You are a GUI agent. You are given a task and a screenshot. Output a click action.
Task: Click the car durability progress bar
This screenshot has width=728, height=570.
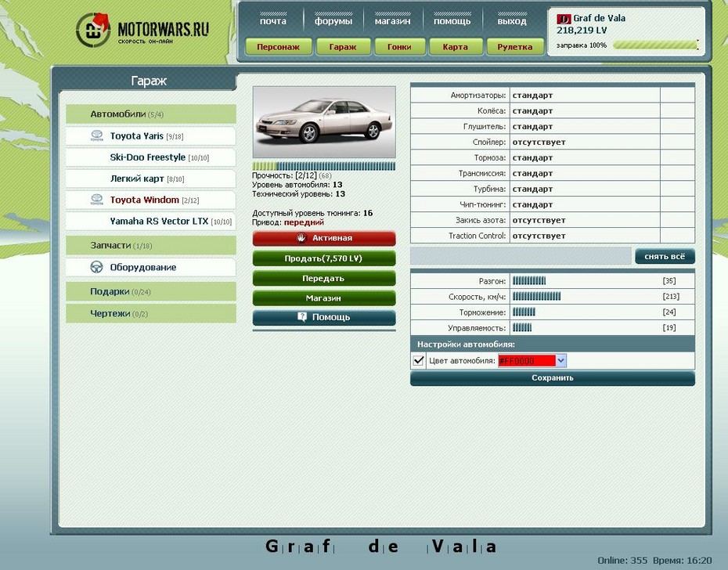pyautogui.click(x=323, y=166)
